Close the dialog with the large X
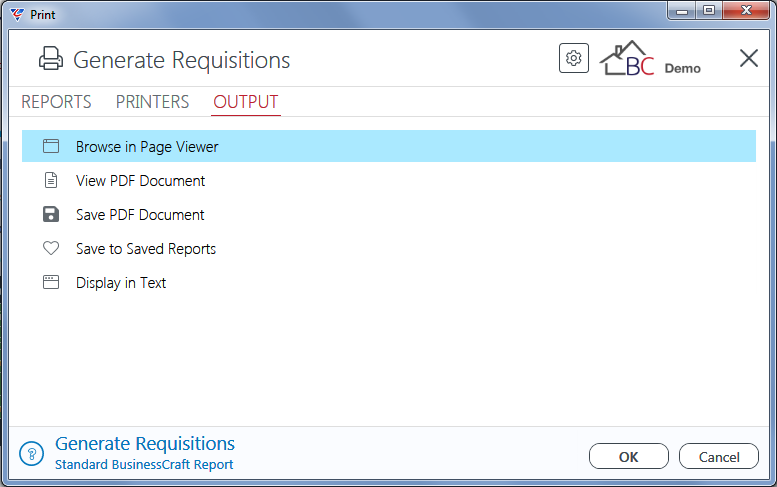Image resolution: width=777 pixels, height=487 pixels. click(749, 58)
